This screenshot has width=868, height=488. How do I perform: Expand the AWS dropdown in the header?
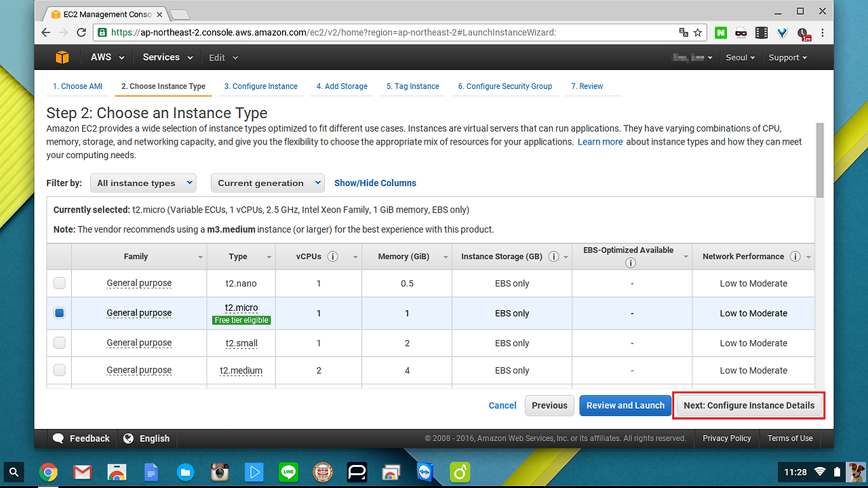[x=107, y=58]
